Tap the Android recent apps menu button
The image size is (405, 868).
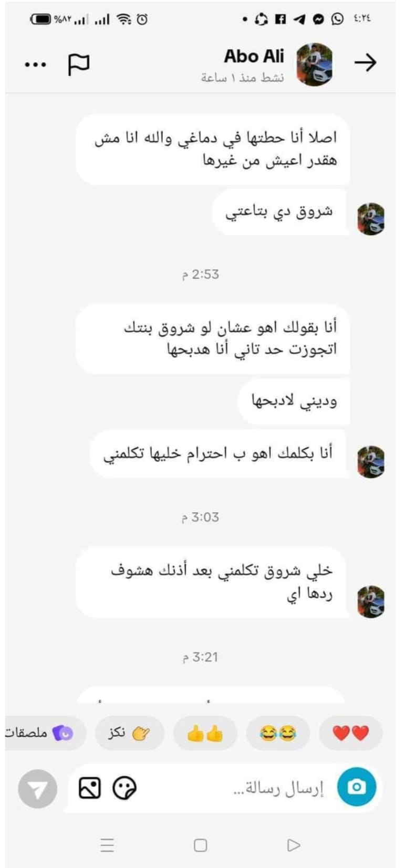(107, 845)
